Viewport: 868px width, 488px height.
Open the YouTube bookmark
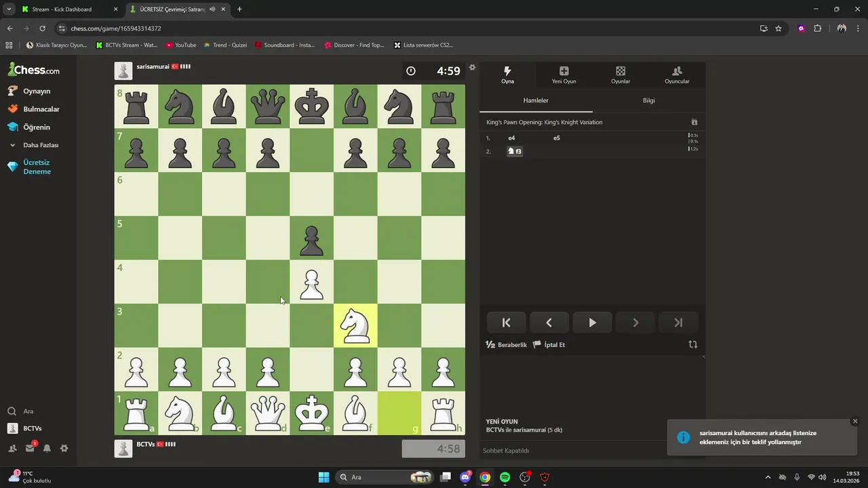(181, 45)
